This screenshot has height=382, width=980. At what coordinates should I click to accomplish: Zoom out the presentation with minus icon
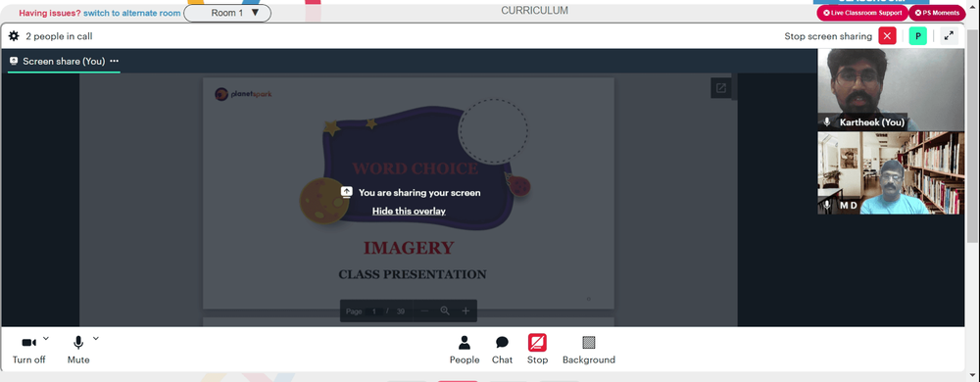(x=425, y=310)
